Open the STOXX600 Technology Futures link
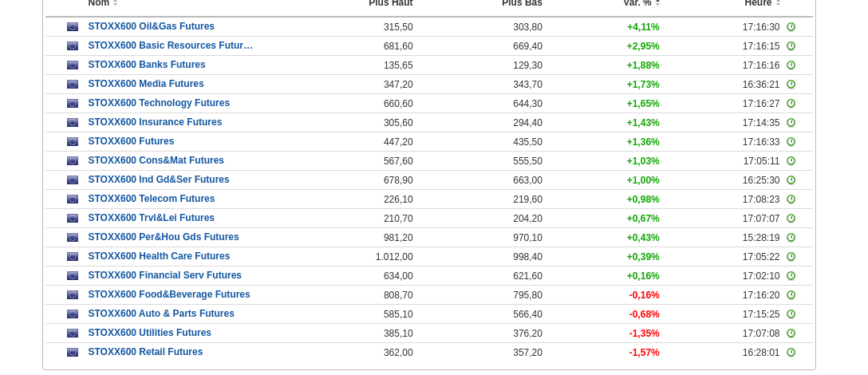 click(159, 104)
